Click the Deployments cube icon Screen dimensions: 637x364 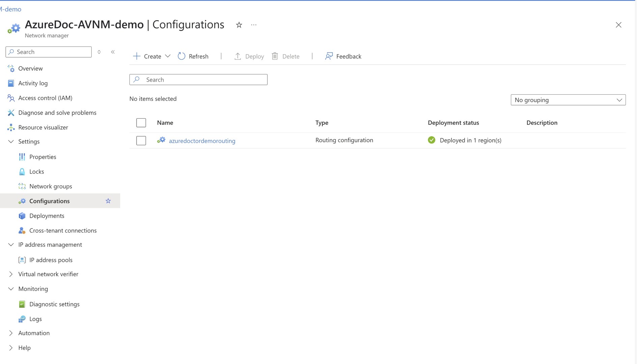(x=22, y=216)
